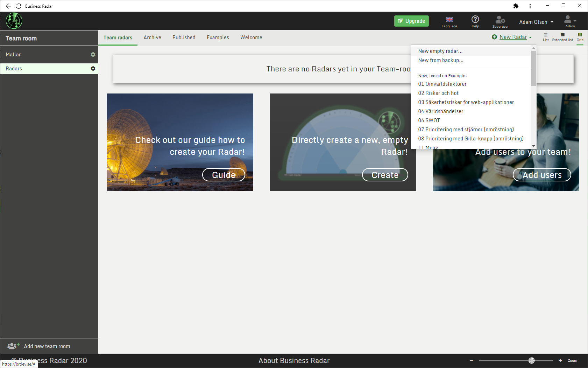Change language via the flag icon
Viewport: 588px width, 368px height.
tap(449, 22)
